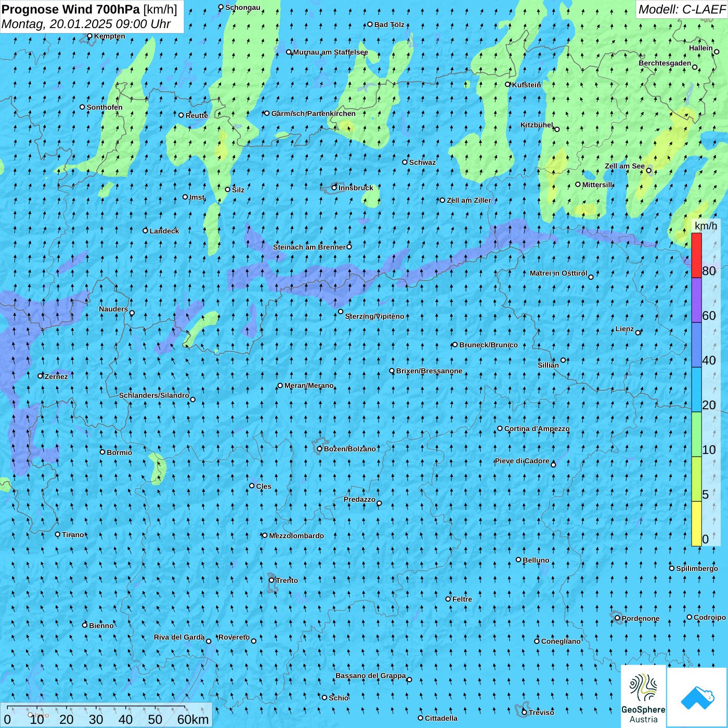The height and width of the screenshot is (728, 728).
Task: Click the blue cloud logo icon
Action: (x=697, y=697)
